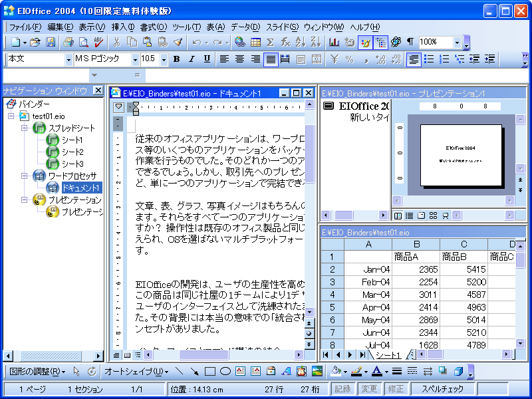This screenshot has width=532, height=399.
Task: Click the Currency yen format icon
Action: click(334, 59)
